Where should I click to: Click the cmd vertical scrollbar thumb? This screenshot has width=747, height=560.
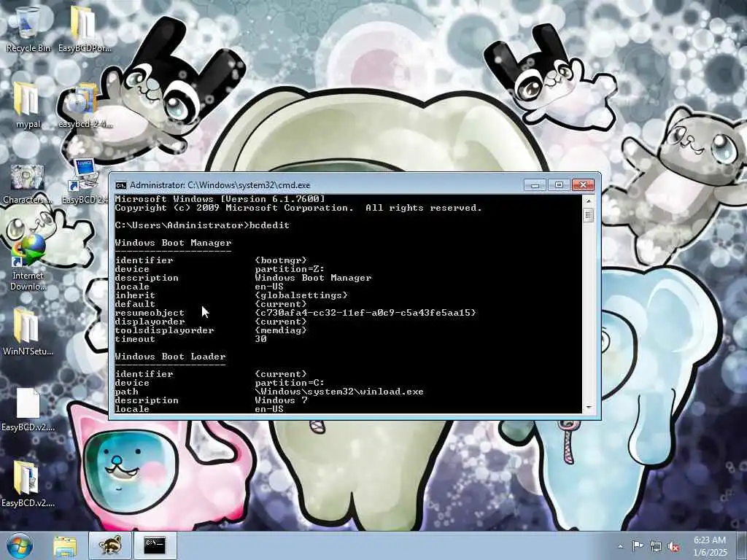[589, 215]
